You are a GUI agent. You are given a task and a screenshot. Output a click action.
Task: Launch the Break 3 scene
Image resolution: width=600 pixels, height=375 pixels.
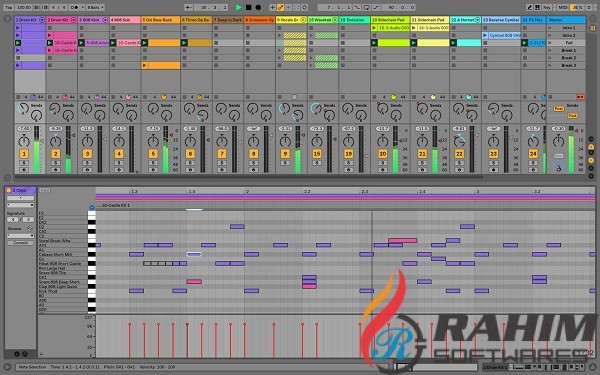click(x=550, y=65)
